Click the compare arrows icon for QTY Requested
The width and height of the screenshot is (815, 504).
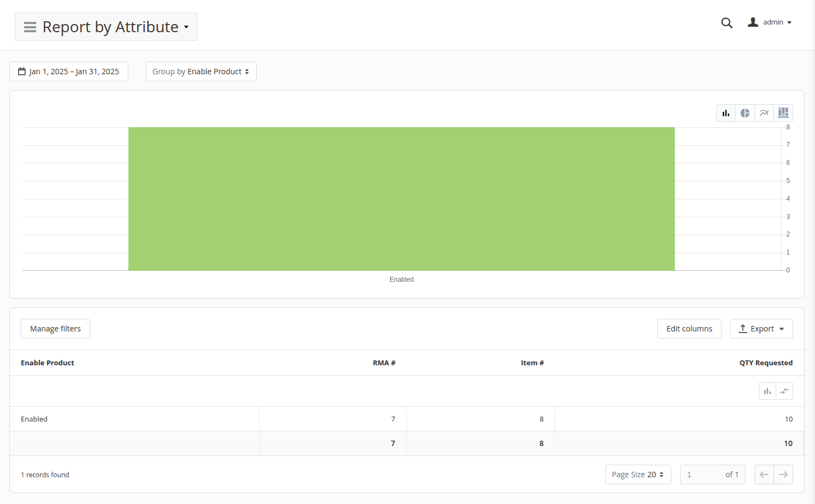pos(784,391)
